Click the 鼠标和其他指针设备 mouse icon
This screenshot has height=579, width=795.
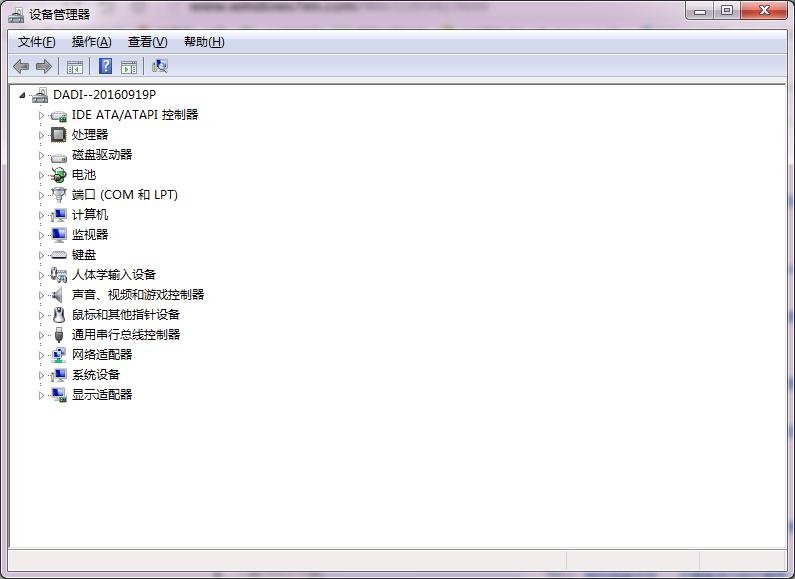[x=59, y=315]
